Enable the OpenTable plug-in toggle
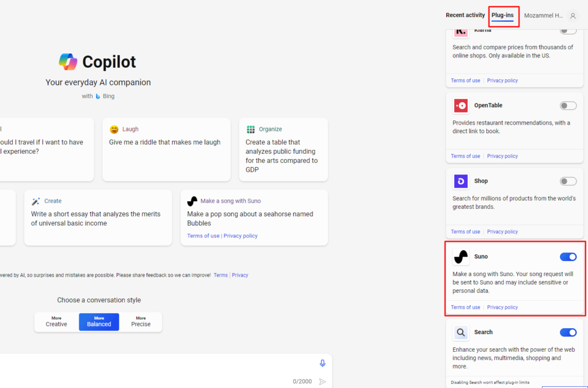 coord(568,106)
